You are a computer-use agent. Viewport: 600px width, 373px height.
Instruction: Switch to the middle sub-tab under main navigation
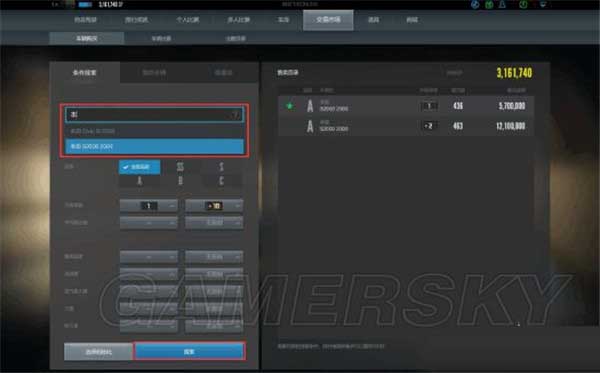point(161,38)
